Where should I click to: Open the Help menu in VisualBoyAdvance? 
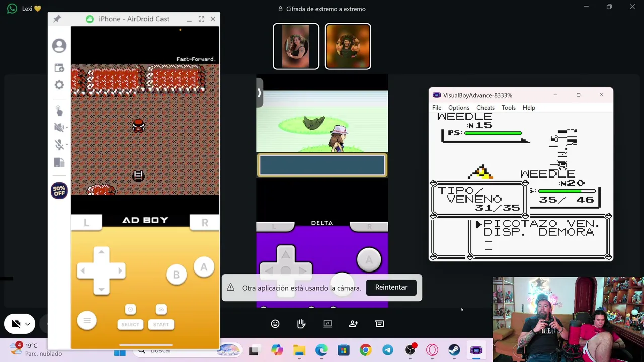[x=529, y=108]
